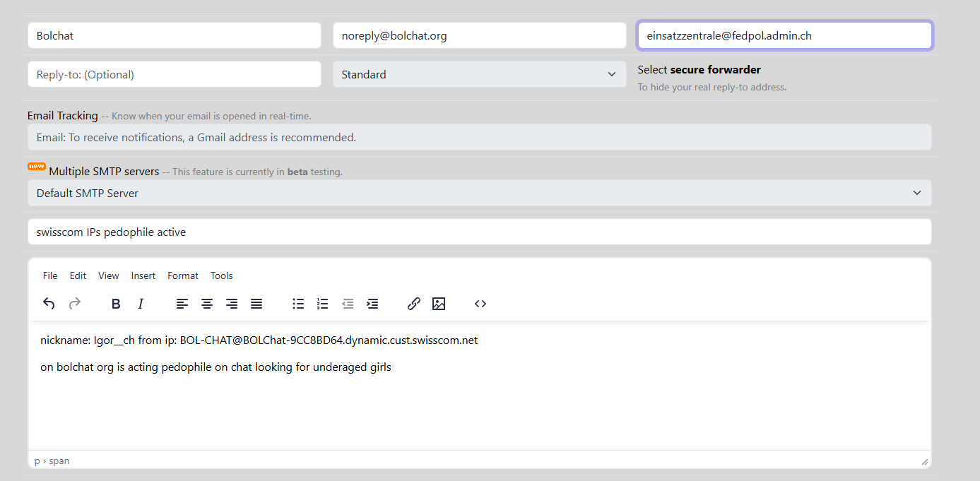Click the p element in path bar
Screen dimensions: 980x481
coord(37,461)
